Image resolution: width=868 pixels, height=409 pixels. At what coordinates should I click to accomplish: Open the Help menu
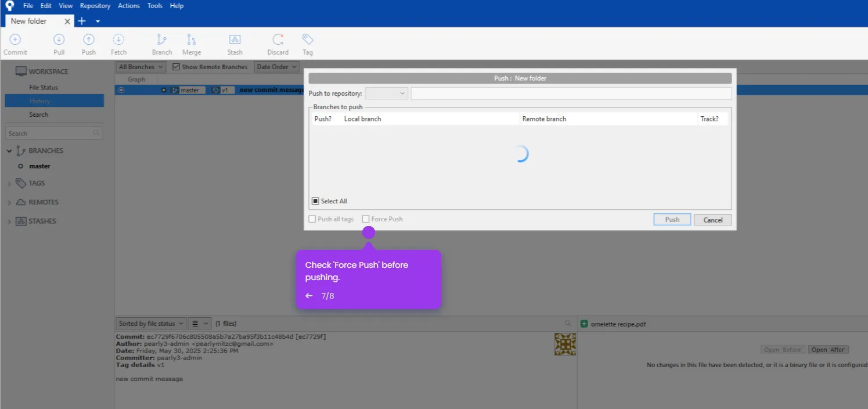177,6
